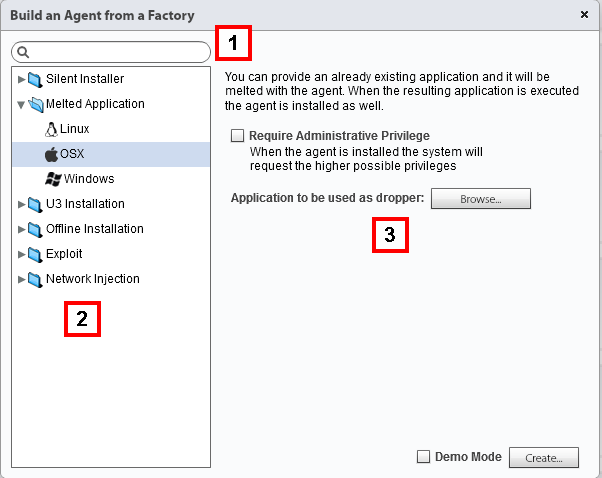
Task: Enable Require Administrative Privilege checkbox
Action: 238,135
